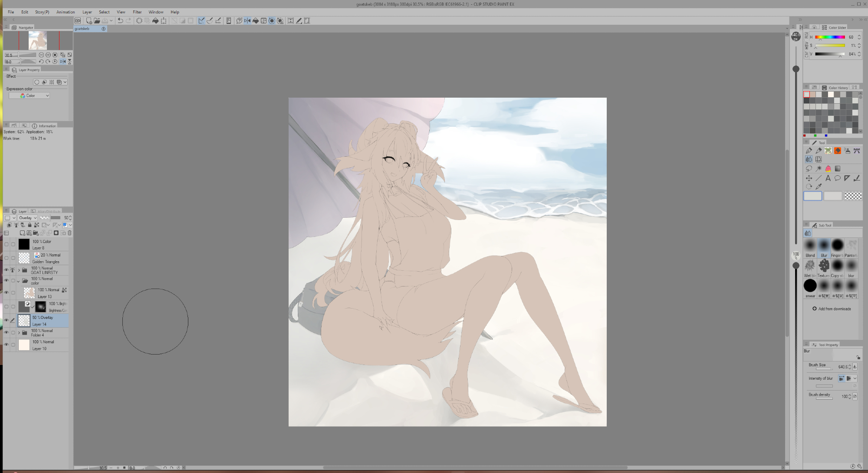Open the Filter menu
Screen dimensions: 868x473
[137, 12]
